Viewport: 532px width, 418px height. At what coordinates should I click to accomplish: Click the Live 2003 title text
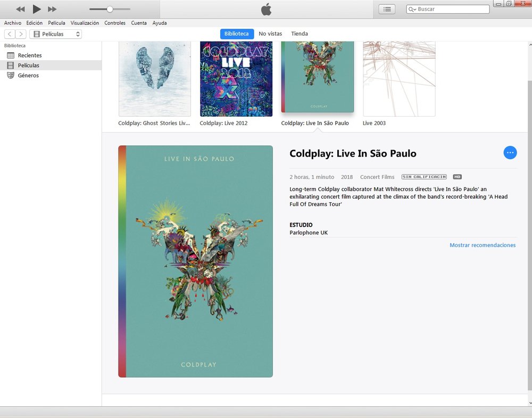374,123
